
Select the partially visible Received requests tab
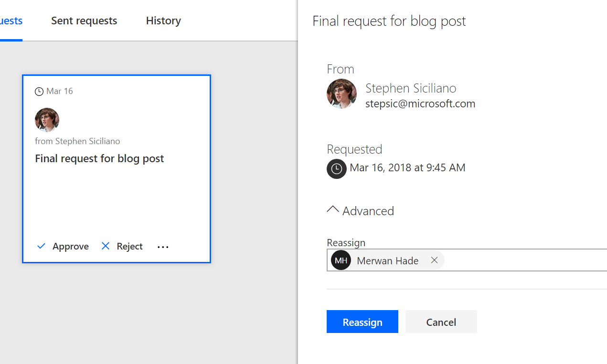pyautogui.click(x=11, y=21)
